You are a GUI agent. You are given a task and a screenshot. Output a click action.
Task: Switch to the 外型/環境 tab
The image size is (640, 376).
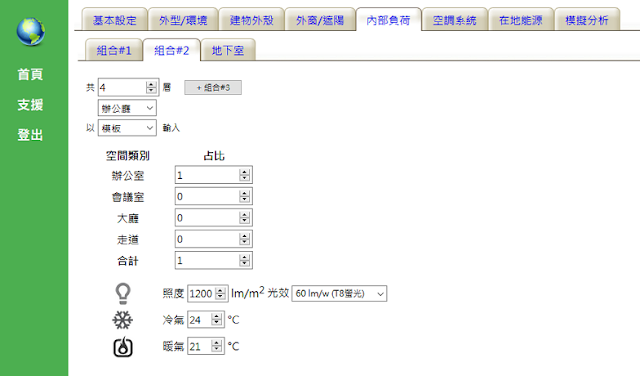[183, 20]
